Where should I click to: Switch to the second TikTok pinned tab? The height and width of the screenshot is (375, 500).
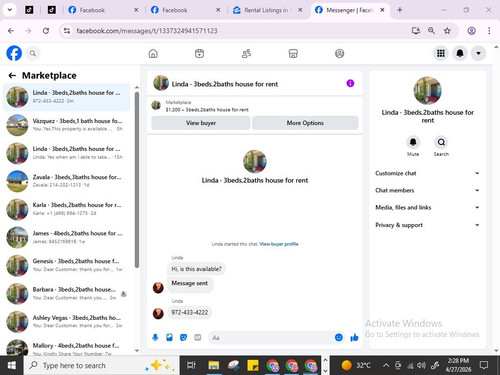(x=52, y=10)
